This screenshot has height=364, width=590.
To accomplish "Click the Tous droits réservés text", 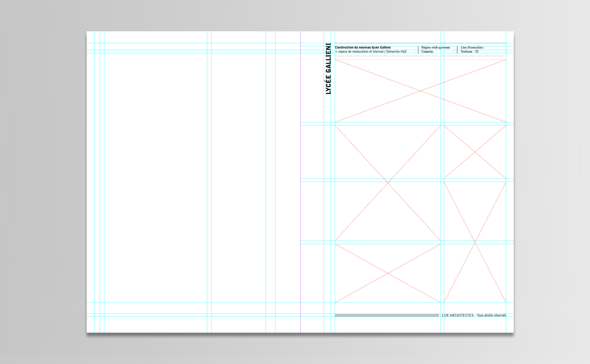I will pyautogui.click(x=491, y=316).
